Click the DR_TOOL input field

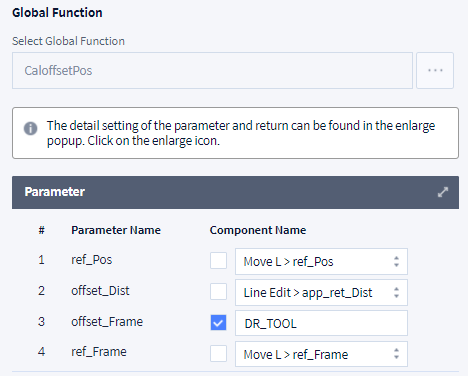[321, 323]
